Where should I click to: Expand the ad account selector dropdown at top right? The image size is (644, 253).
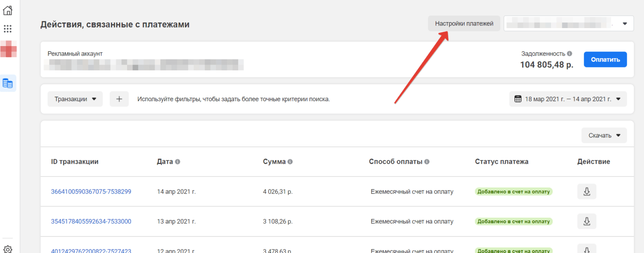[x=569, y=23]
